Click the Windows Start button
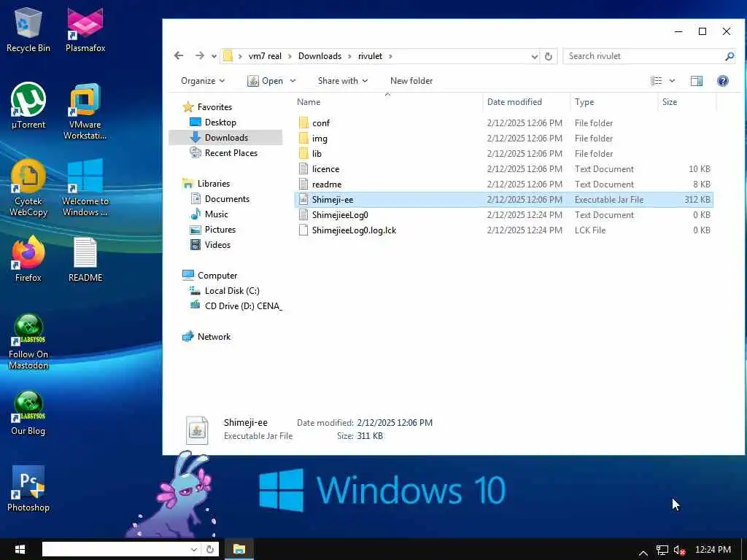The image size is (747, 560). click(20, 550)
